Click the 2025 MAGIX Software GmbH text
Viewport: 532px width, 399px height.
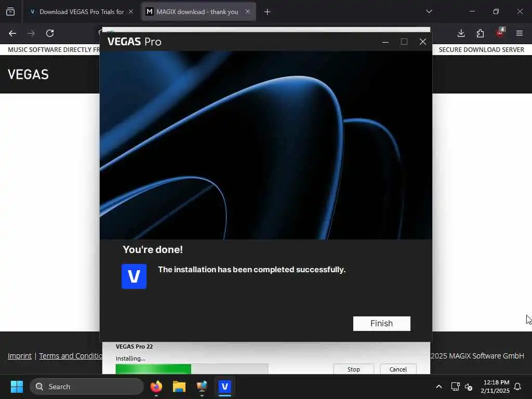pos(477,356)
